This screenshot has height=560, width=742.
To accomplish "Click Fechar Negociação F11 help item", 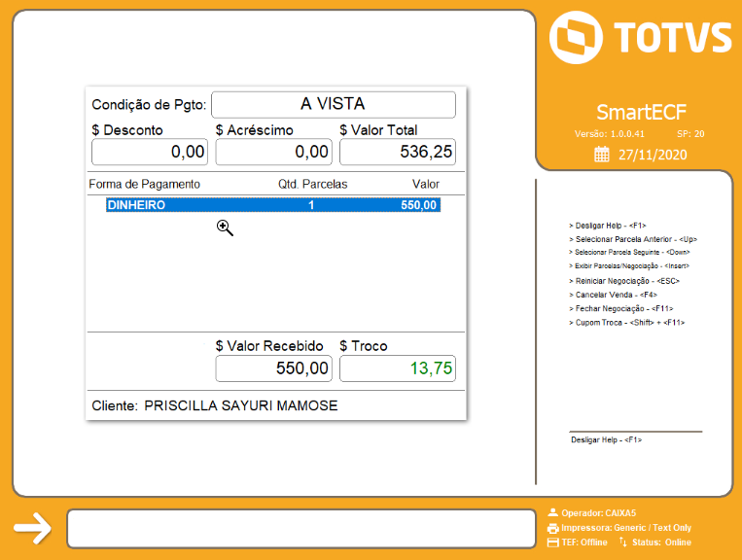I will (x=620, y=308).
